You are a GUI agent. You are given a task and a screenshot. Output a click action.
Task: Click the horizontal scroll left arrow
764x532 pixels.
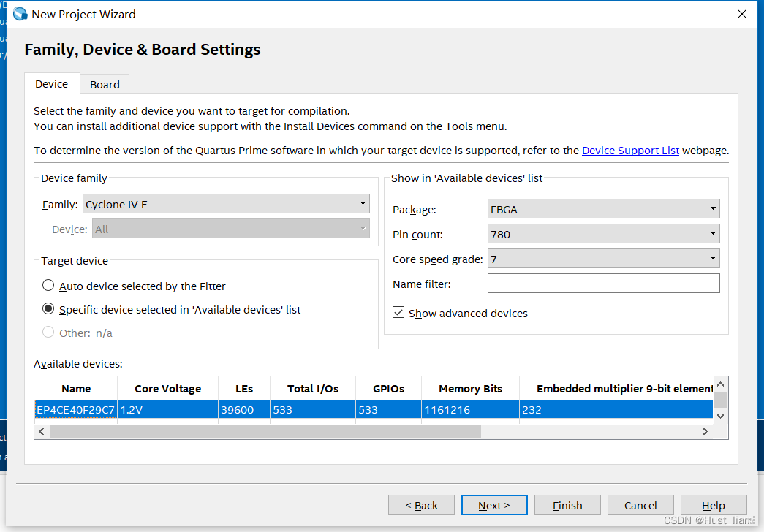pos(42,432)
